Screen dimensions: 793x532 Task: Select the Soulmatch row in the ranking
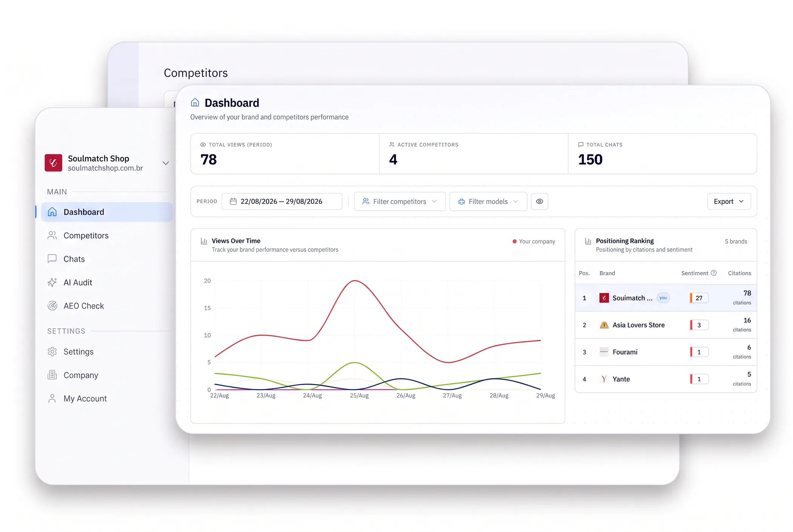click(666, 298)
